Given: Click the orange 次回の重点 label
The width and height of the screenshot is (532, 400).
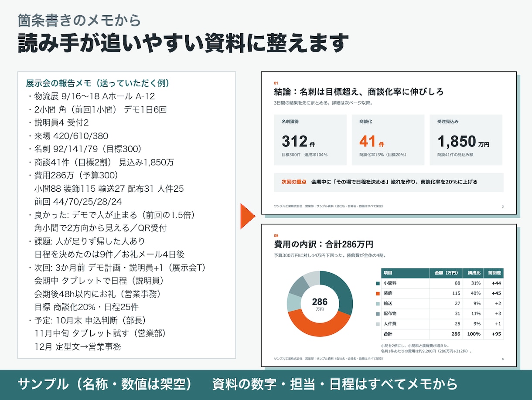Looking at the screenshot, I should pos(294,182).
